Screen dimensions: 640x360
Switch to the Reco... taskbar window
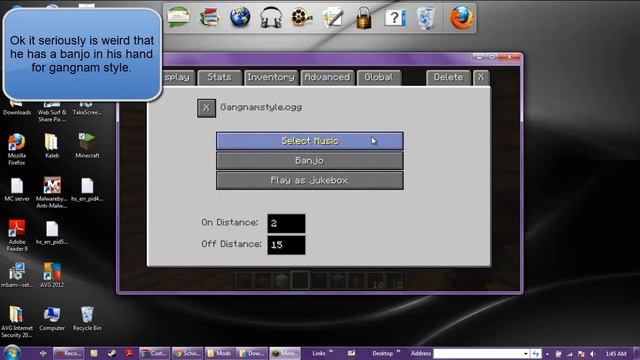[x=69, y=353]
